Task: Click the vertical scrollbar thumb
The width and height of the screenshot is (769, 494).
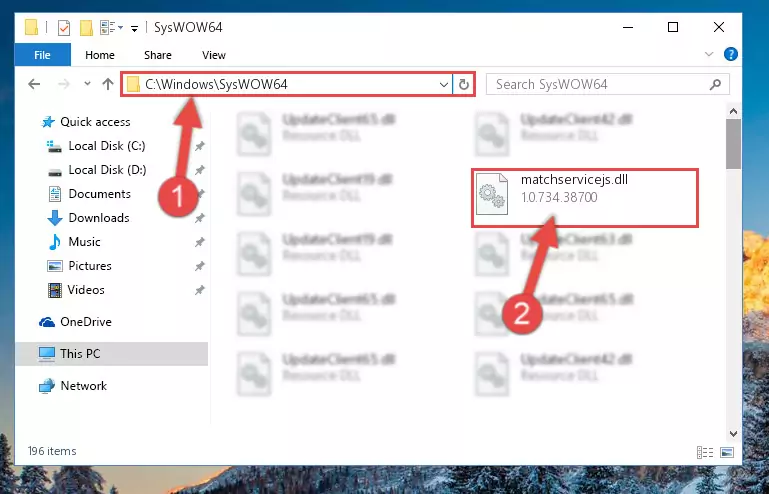Action: [733, 144]
